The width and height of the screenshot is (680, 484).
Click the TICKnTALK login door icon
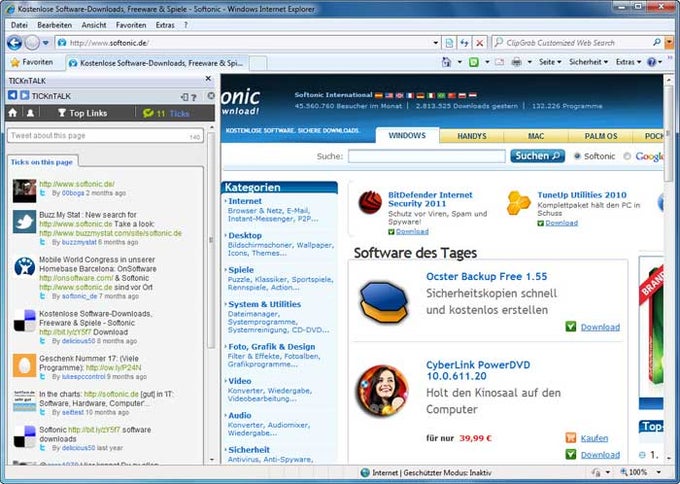click(x=185, y=97)
